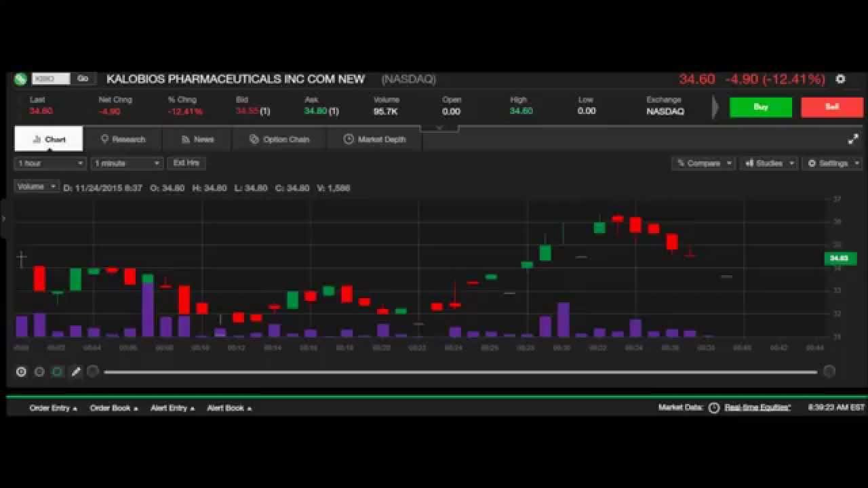The height and width of the screenshot is (488, 868).
Task: Open the Option Chain tab
Action: tap(279, 139)
